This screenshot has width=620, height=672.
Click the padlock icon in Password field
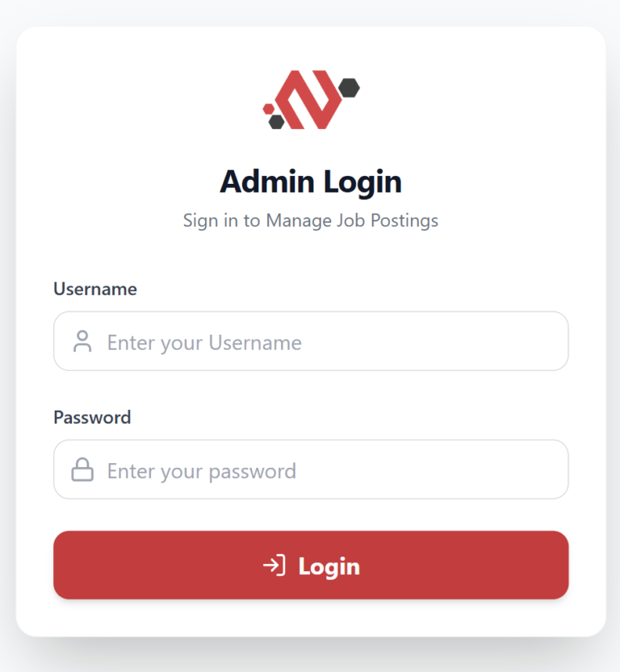[x=82, y=470]
